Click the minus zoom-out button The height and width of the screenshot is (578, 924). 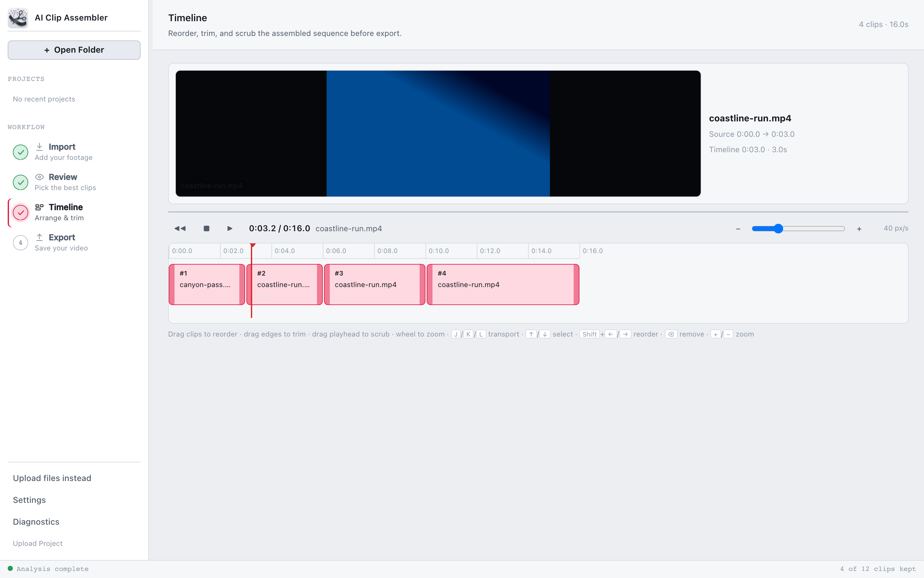pos(738,229)
